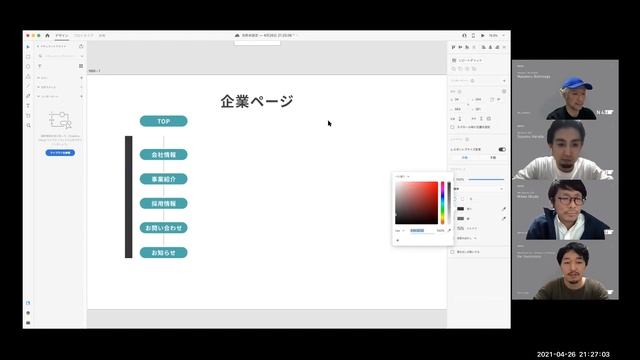Switch to the Prototype tab
This screenshot has width=640, height=360.
[84, 36]
